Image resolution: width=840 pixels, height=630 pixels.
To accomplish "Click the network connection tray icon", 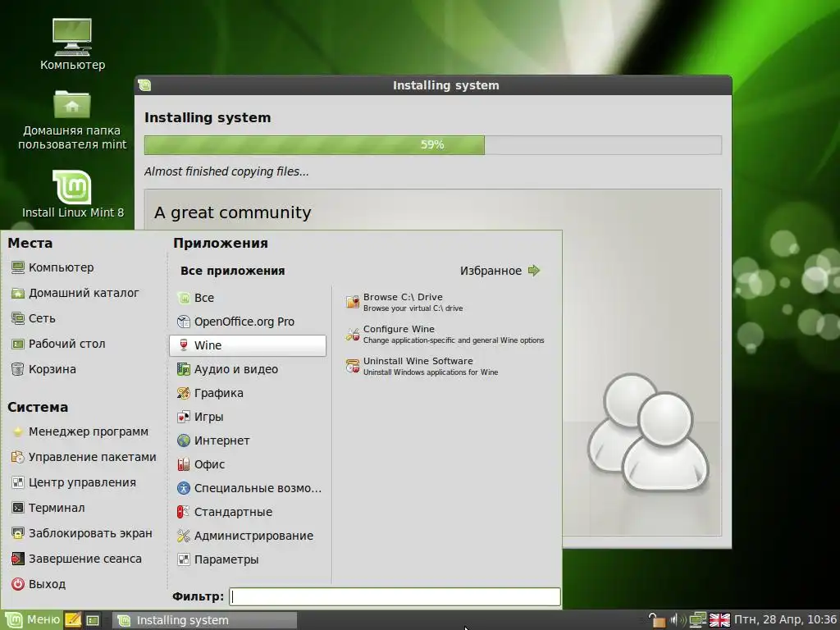I will 697,620.
